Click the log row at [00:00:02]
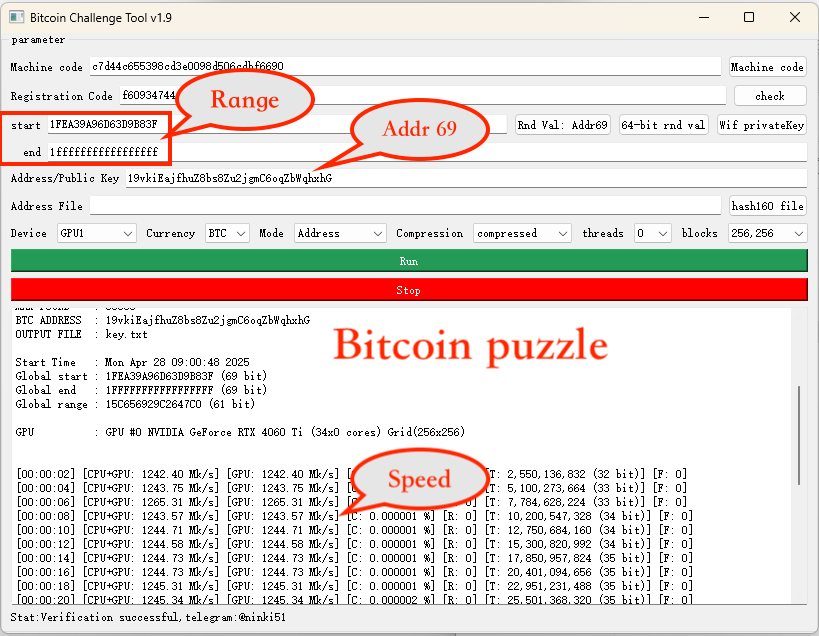 click(352, 474)
